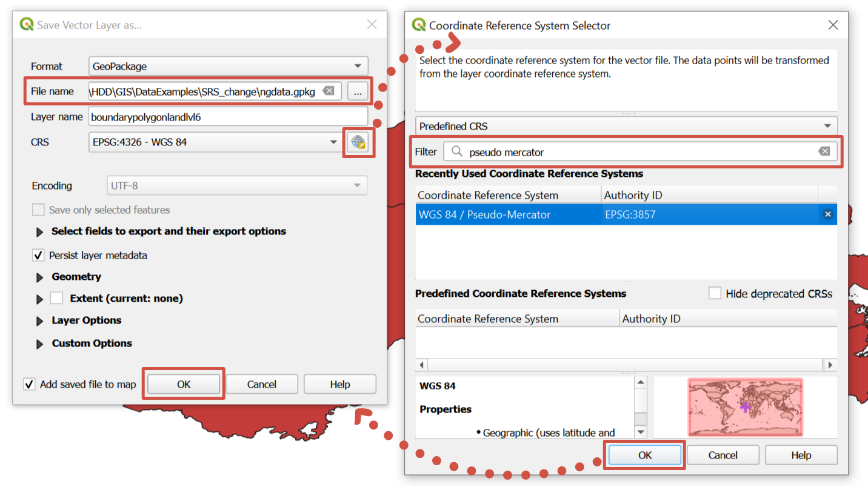This screenshot has height=487, width=868.
Task: Open file browser with the ellipsis button
Action: [x=358, y=91]
